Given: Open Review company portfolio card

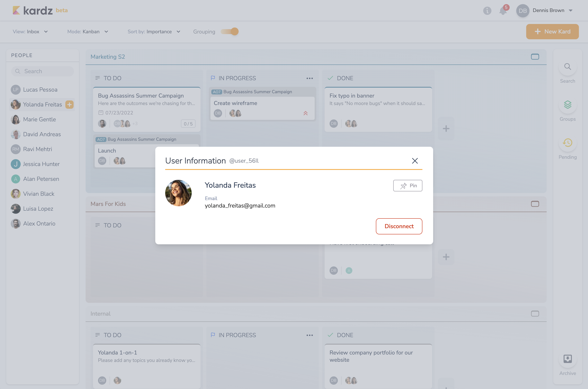Looking at the screenshot, I should tap(378, 366).
